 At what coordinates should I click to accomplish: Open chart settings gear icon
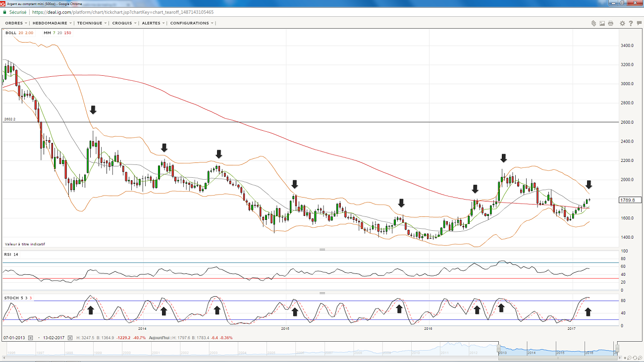pos(623,23)
